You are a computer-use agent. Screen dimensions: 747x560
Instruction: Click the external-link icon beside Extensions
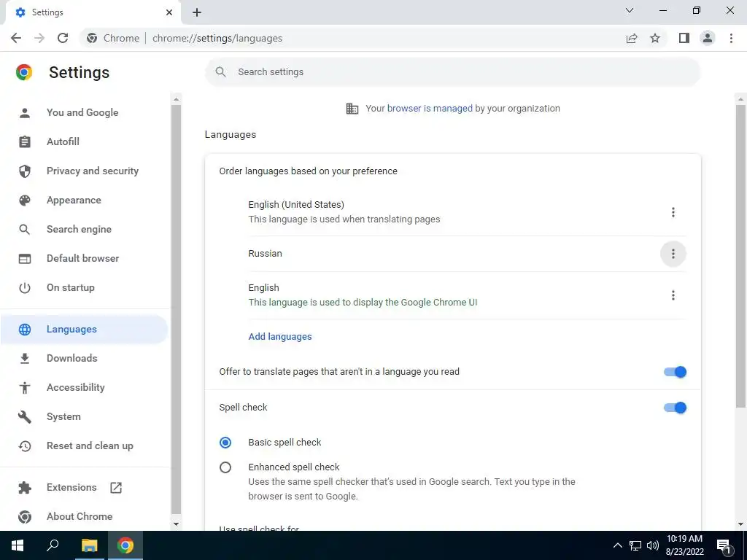116,488
